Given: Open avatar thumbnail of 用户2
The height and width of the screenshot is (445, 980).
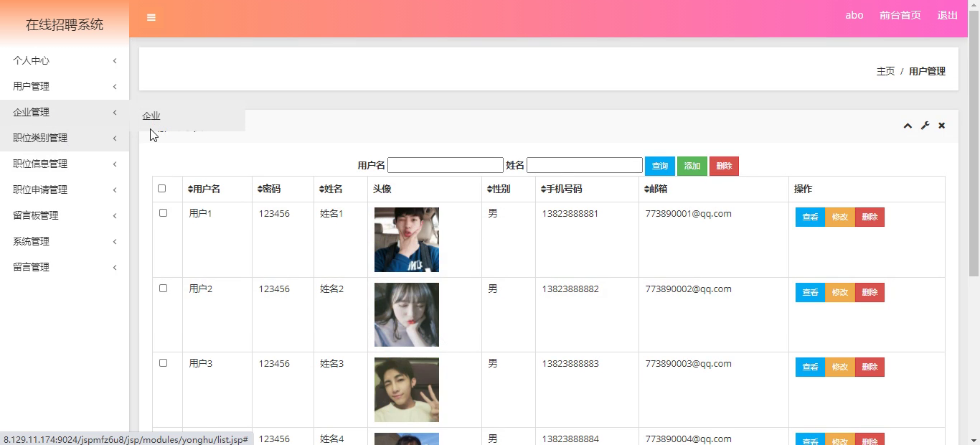Looking at the screenshot, I should tap(407, 314).
